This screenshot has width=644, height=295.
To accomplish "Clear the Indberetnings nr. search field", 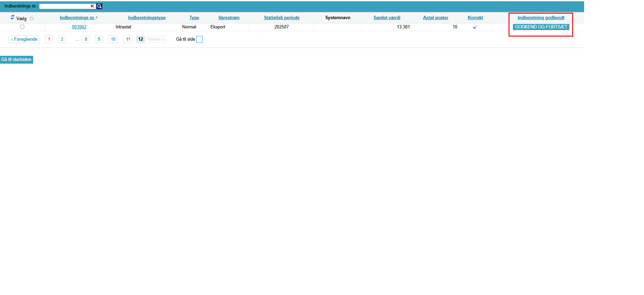I will [x=92, y=6].
